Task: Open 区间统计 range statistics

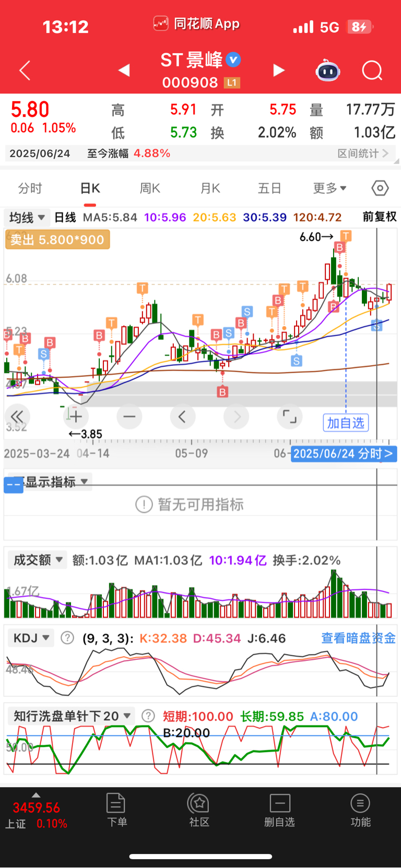Action: [363, 153]
